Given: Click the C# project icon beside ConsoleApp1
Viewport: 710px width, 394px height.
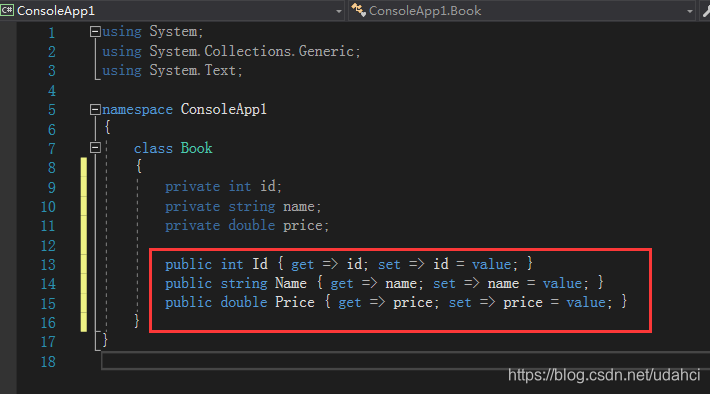Looking at the screenshot, I should pos(7,10).
